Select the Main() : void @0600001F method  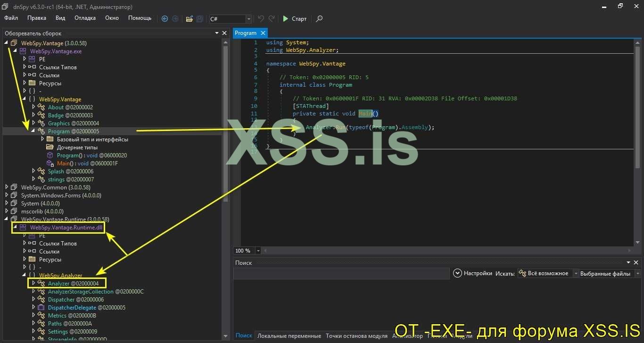click(x=87, y=163)
